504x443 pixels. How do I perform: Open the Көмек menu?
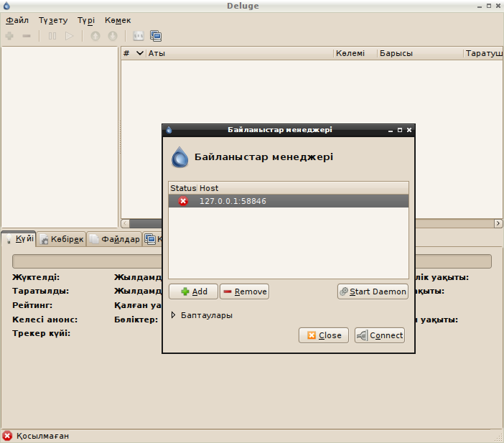118,20
